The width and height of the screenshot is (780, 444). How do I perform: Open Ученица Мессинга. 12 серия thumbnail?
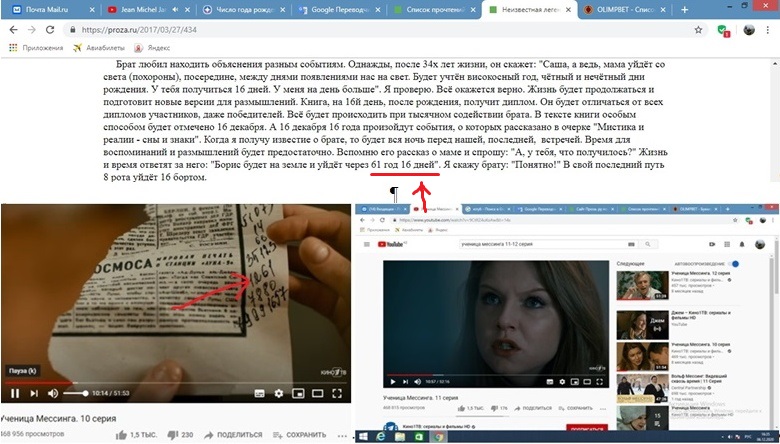[x=642, y=285]
